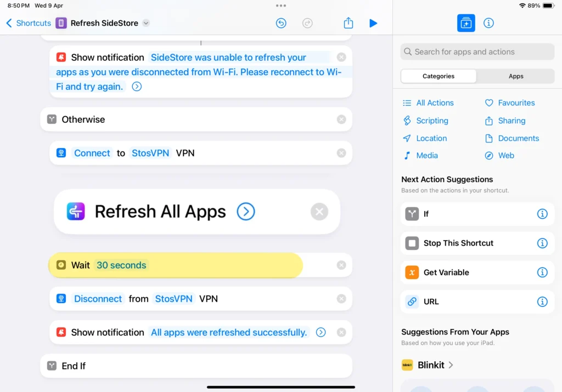Expand the Refresh SideStore title dropdown

[146, 23]
